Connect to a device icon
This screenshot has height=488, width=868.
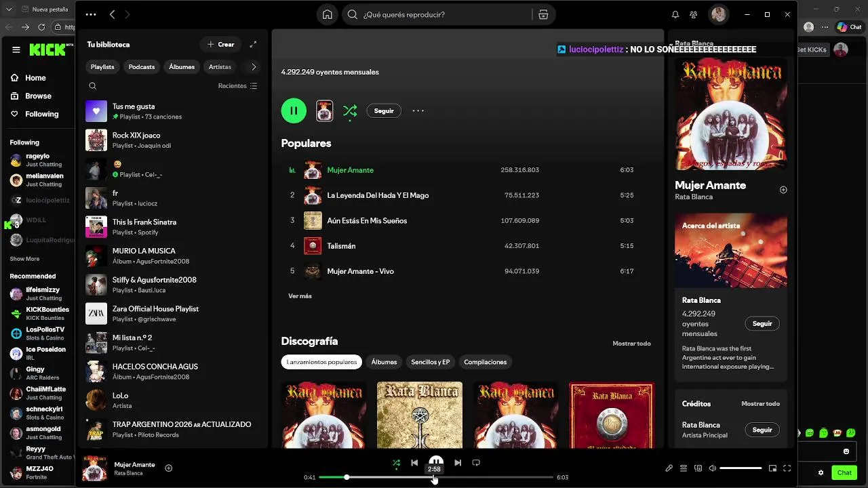point(698,468)
